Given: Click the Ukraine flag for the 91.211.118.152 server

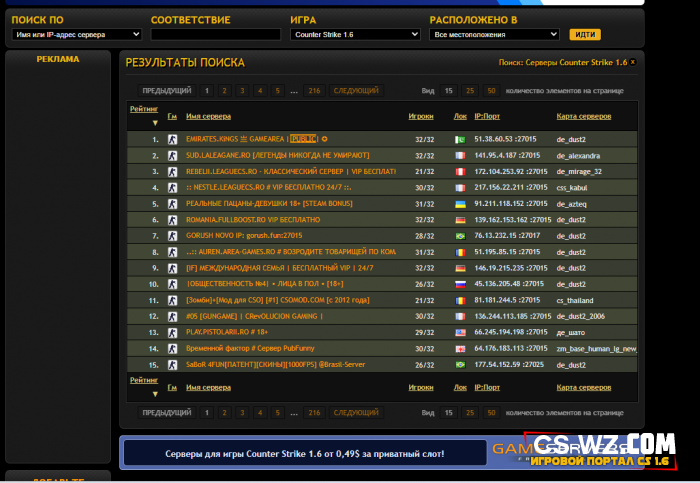Looking at the screenshot, I should 459,203.
